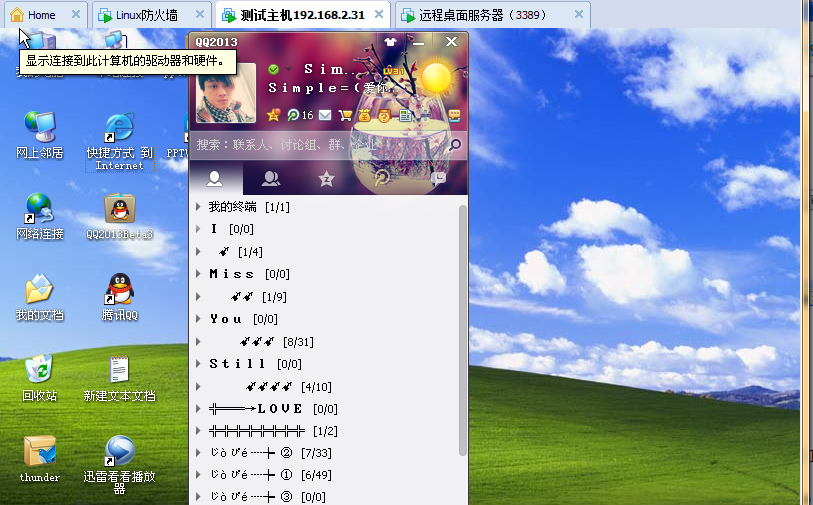Viewport: 813px width, 505px height.
Task: Click the green online status check icon
Action: [x=273, y=69]
